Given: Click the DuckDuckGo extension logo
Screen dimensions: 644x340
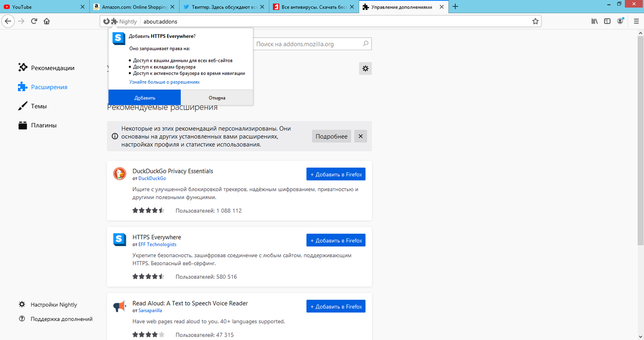Looking at the screenshot, I should [x=119, y=174].
